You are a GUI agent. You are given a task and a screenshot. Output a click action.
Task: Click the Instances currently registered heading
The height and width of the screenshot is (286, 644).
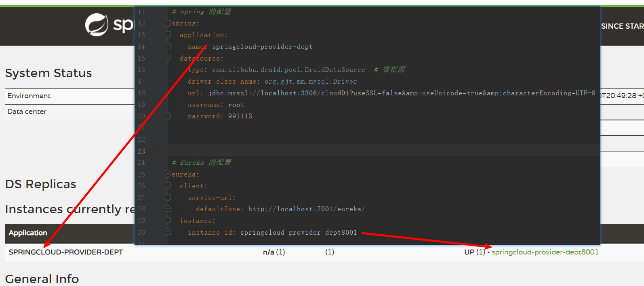[x=70, y=209]
